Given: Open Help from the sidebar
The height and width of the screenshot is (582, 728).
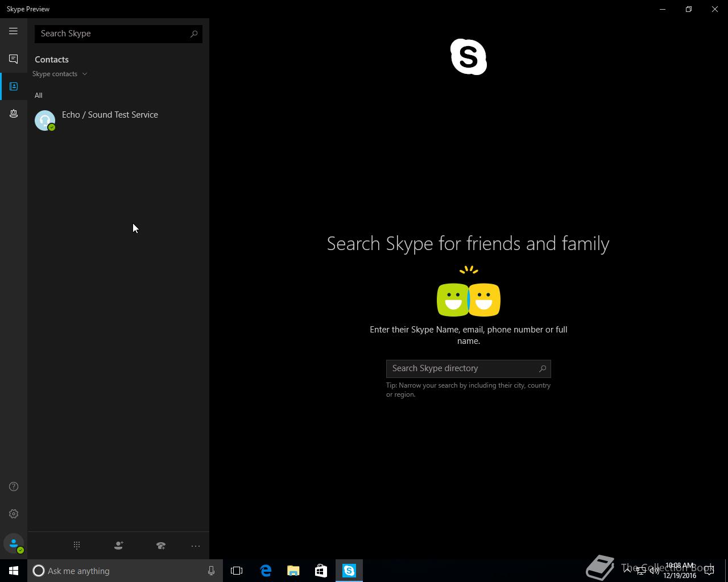Looking at the screenshot, I should pos(14,487).
